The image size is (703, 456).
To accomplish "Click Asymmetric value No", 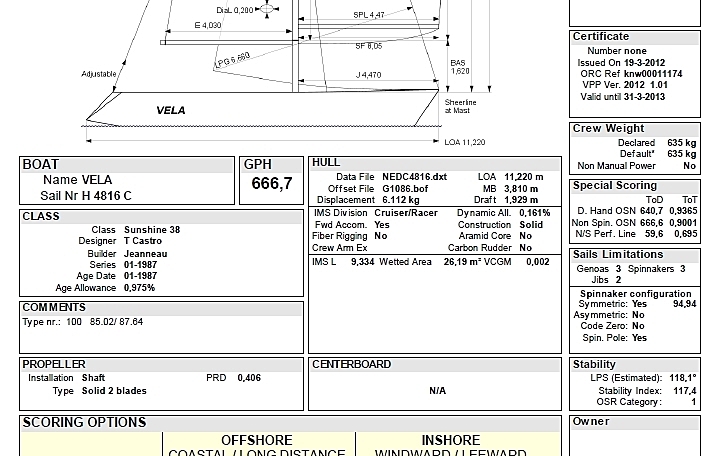I will (x=638, y=315).
